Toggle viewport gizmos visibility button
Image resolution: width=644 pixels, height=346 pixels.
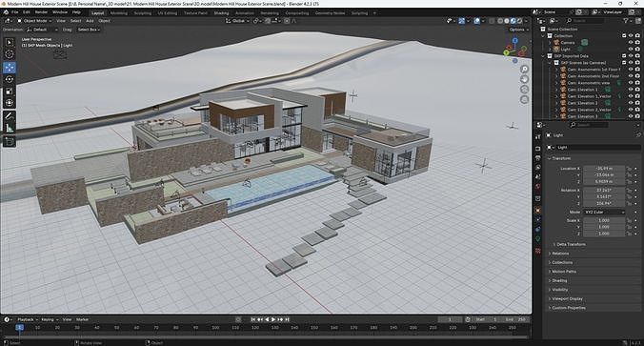coord(461,21)
